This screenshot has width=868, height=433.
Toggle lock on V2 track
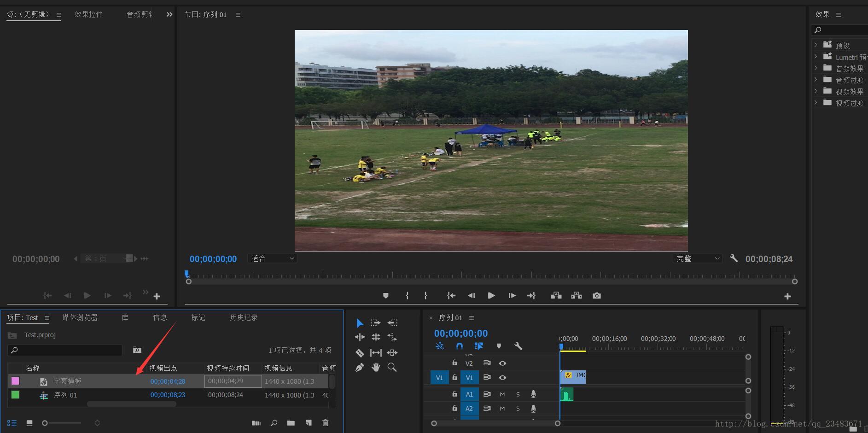click(454, 363)
